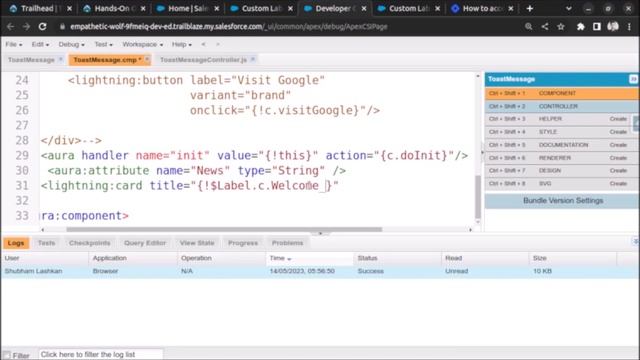
Task: Open the Progress tab
Action: pyautogui.click(x=243, y=243)
